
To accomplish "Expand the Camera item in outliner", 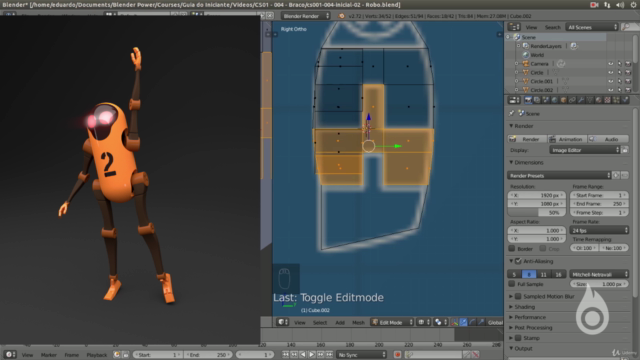I will (x=516, y=64).
